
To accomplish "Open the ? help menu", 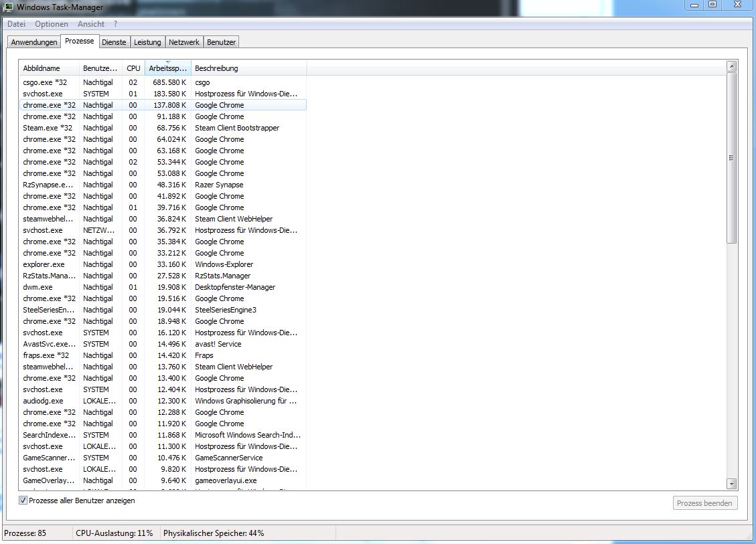I will coord(115,23).
